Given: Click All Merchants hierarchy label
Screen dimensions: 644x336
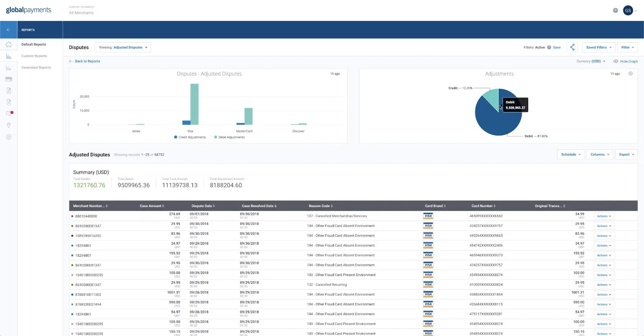Looking at the screenshot, I should [81, 13].
